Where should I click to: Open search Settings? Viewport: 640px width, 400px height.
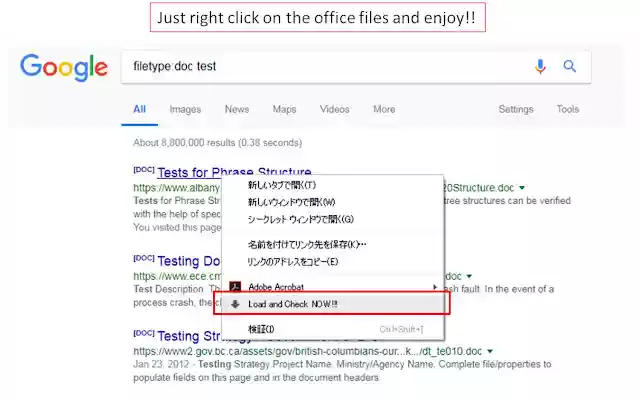click(516, 109)
